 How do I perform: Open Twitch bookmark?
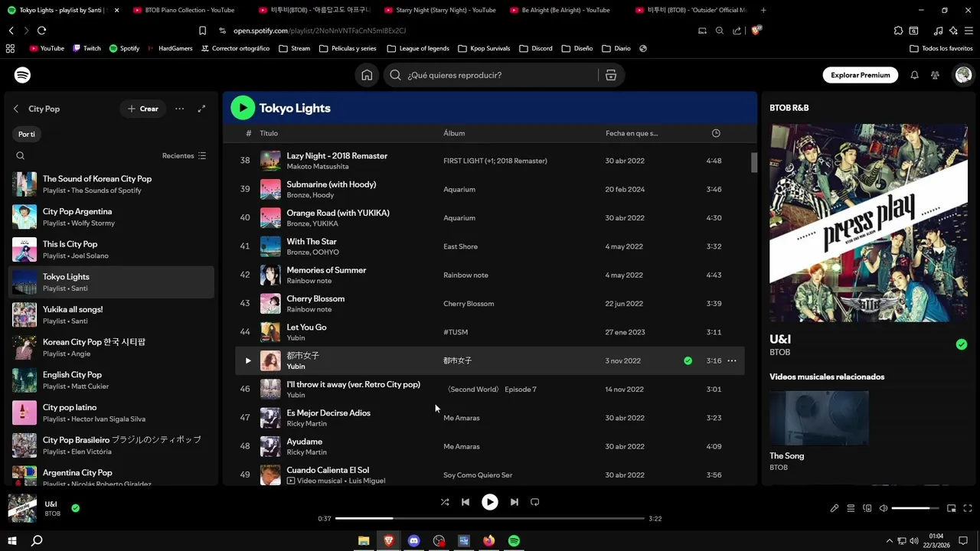point(87,48)
